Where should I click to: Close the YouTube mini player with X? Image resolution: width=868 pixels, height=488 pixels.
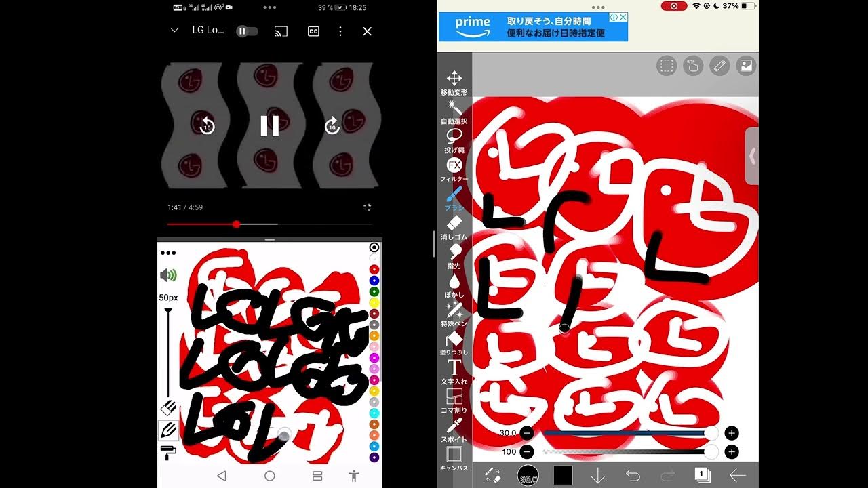[368, 31]
